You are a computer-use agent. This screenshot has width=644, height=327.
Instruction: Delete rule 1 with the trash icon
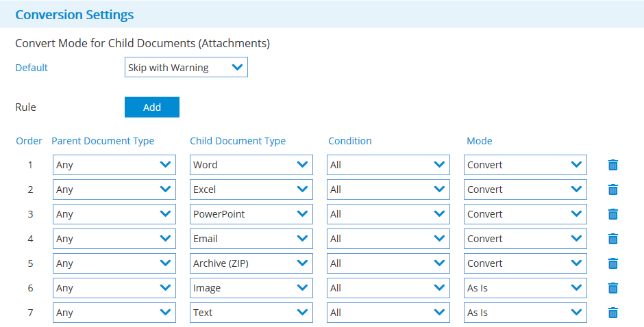coord(612,165)
